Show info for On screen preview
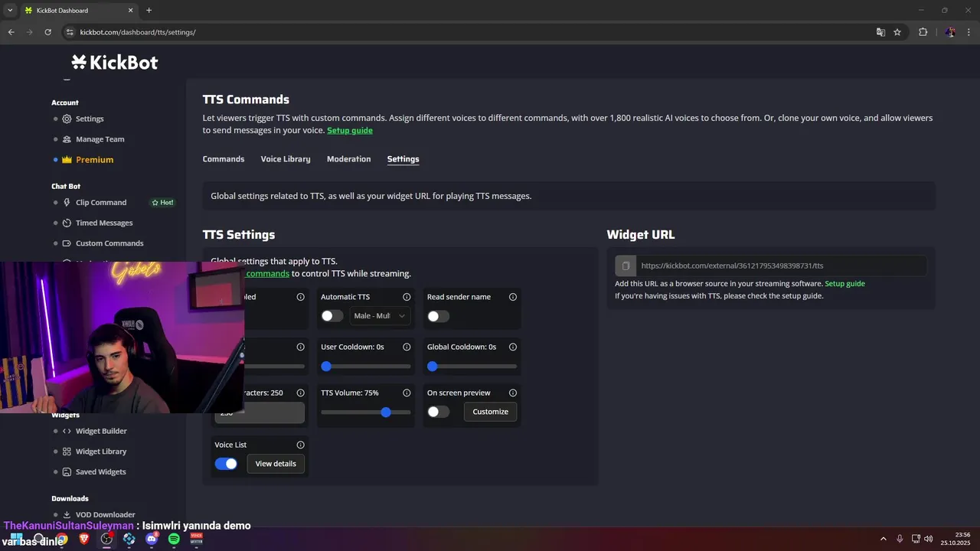The width and height of the screenshot is (980, 551). coord(513,393)
